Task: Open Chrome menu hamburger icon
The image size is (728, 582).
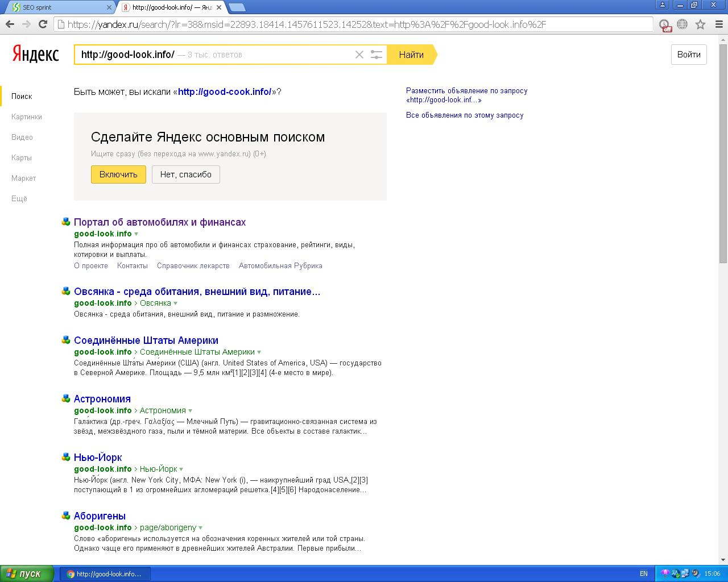Action: pos(718,24)
